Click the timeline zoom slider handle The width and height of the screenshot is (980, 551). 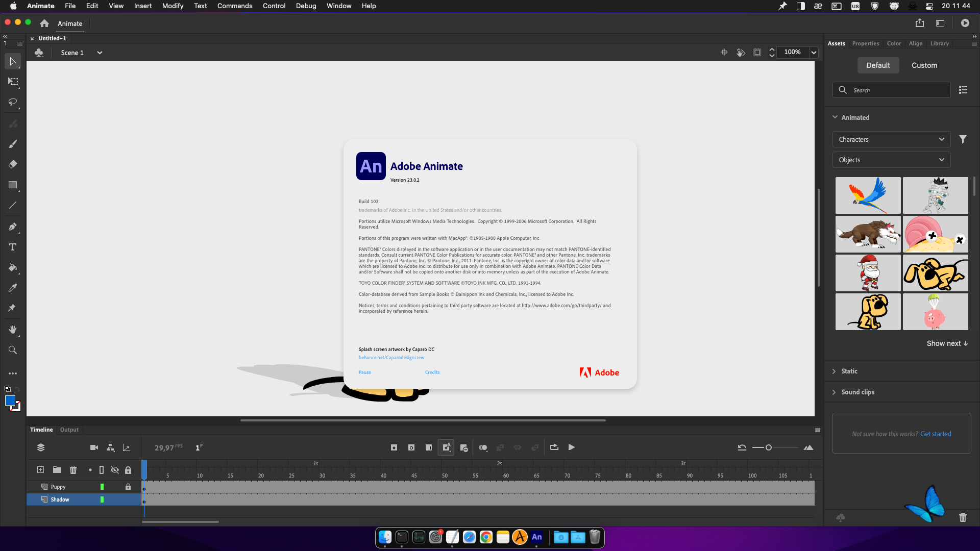coord(769,447)
